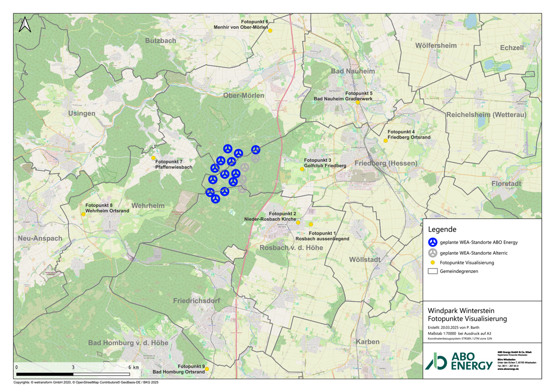555x392 pixels.
Task: Select the yellow Fotopunkt 5 marker dot
Action: coord(358,103)
